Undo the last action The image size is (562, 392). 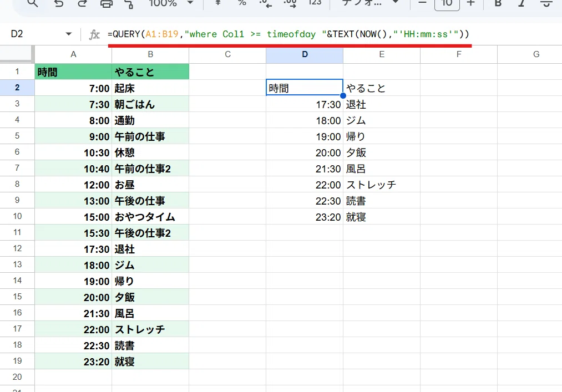[x=59, y=3]
